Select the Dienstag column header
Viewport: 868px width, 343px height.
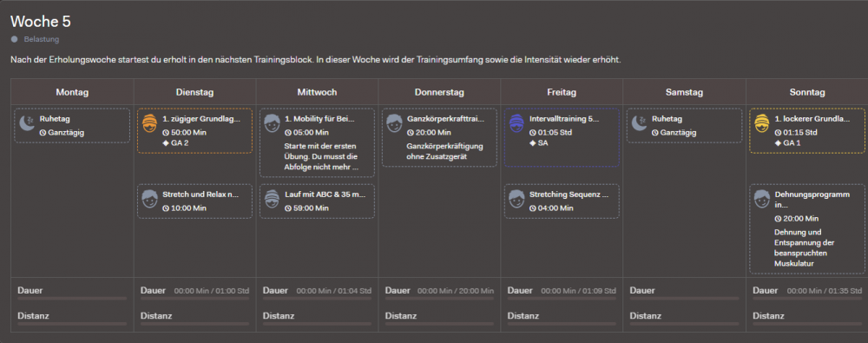[x=194, y=92]
